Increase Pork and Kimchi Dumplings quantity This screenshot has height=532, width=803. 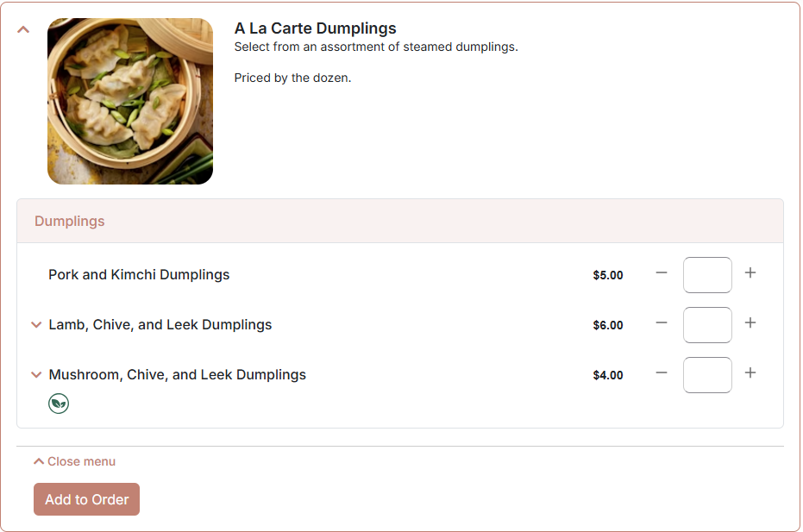click(750, 273)
